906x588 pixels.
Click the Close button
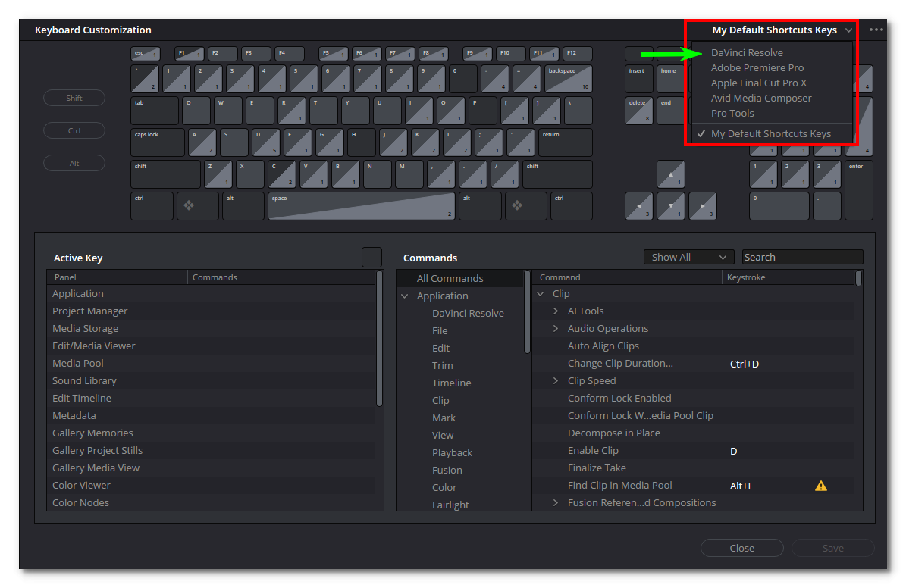tap(742, 548)
